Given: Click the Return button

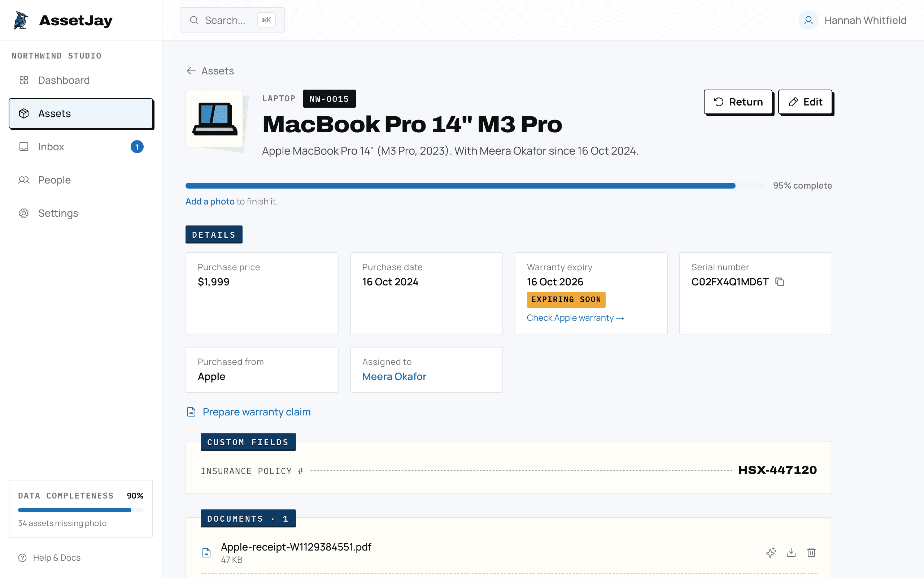Looking at the screenshot, I should [x=738, y=102].
